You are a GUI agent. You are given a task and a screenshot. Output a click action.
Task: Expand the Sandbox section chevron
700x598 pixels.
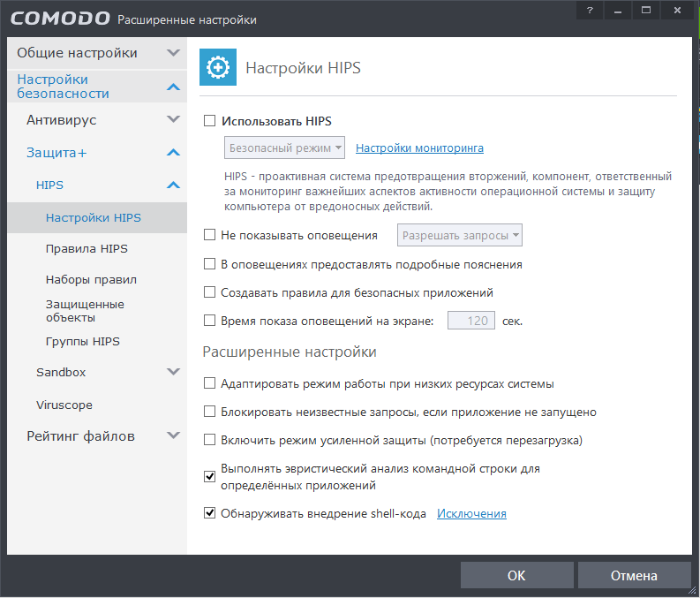click(173, 372)
